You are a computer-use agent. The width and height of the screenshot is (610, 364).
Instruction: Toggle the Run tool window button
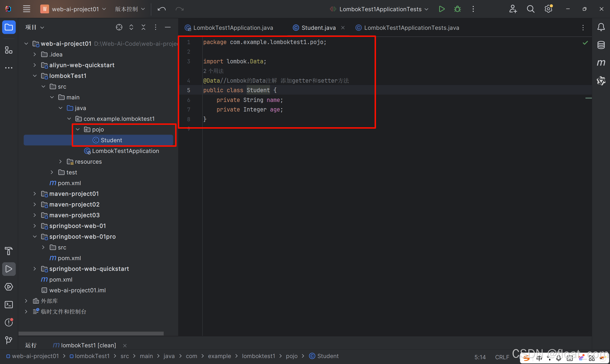(x=9, y=269)
